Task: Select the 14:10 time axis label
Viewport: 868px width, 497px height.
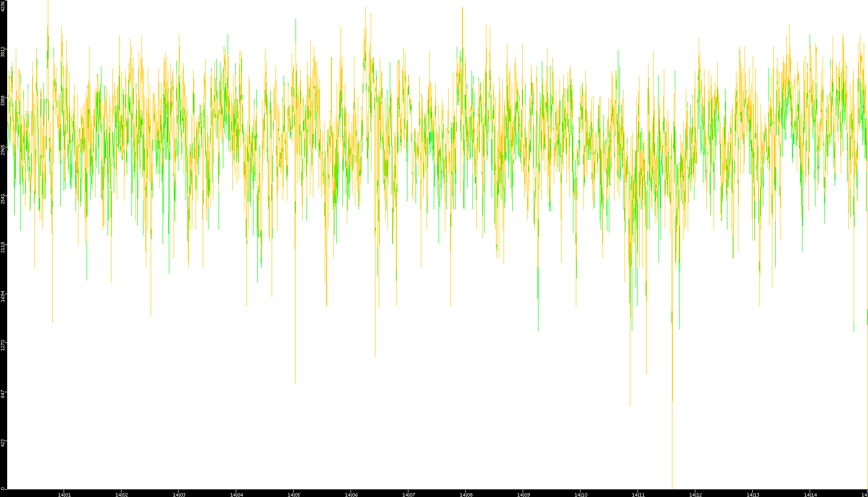Action: click(x=581, y=495)
